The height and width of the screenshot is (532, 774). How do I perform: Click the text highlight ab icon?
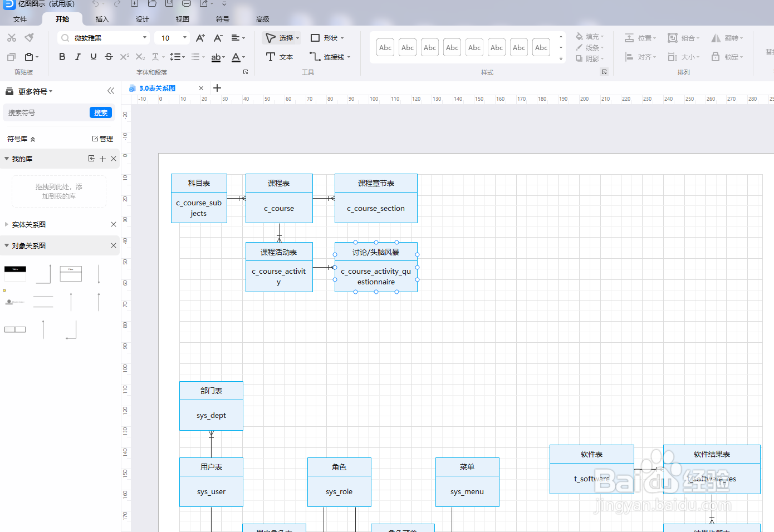click(x=216, y=57)
